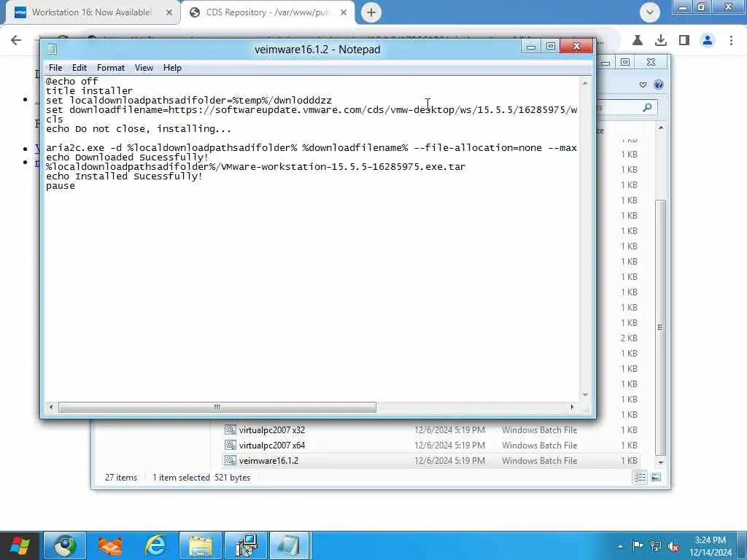Click '1 item selected 521 bytes' status text
Viewport: 747px width, 560px height.
[x=201, y=477]
